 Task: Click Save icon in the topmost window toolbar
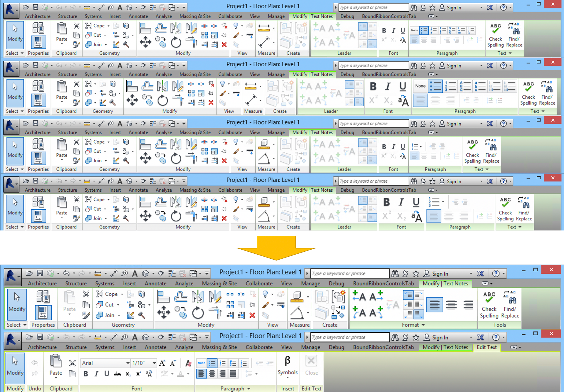(x=35, y=7)
